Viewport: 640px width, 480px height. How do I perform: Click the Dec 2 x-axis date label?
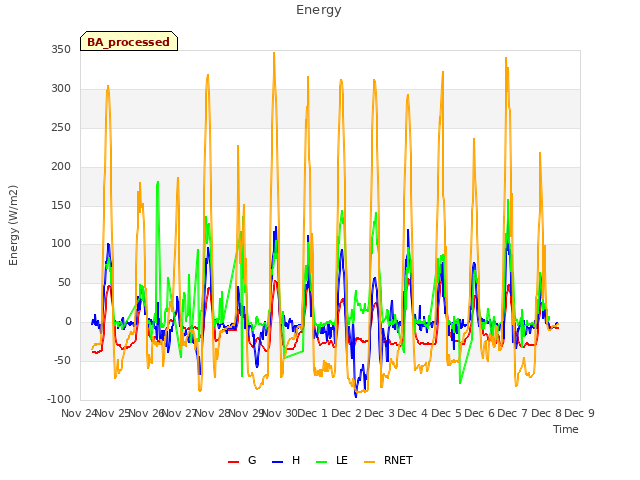tap(346, 413)
